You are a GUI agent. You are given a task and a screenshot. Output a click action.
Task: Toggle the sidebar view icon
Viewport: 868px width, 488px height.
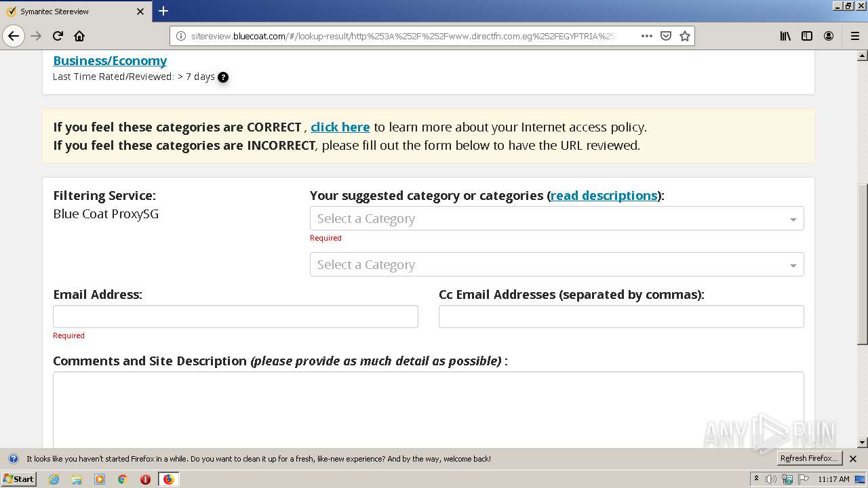coord(807,36)
